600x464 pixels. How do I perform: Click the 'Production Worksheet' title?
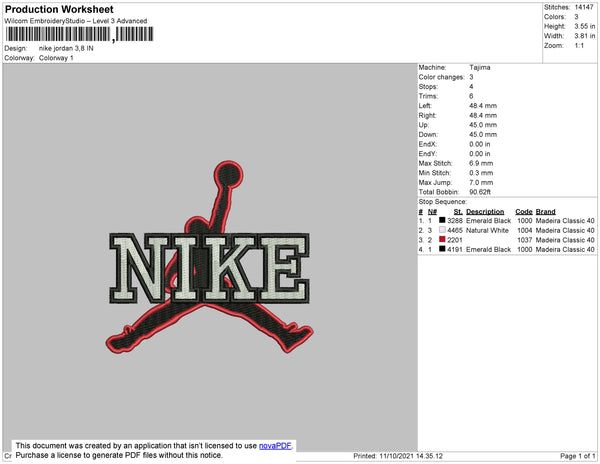(59, 10)
